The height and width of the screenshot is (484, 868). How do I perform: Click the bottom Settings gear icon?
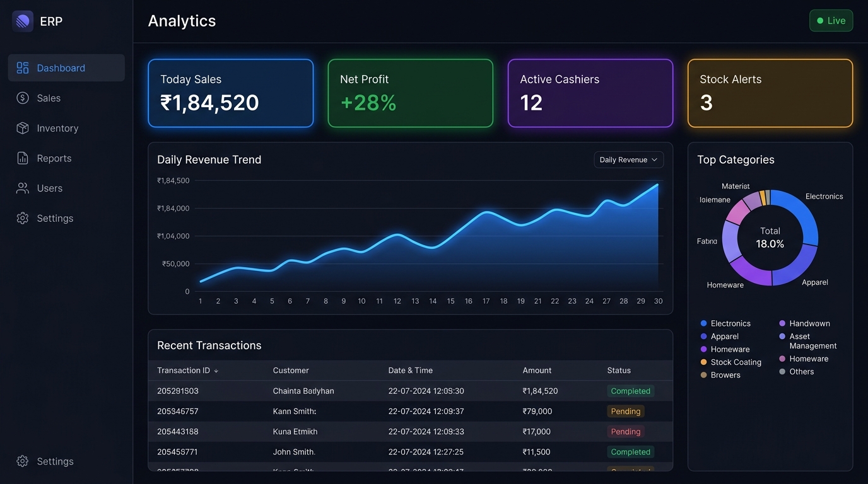click(x=23, y=461)
